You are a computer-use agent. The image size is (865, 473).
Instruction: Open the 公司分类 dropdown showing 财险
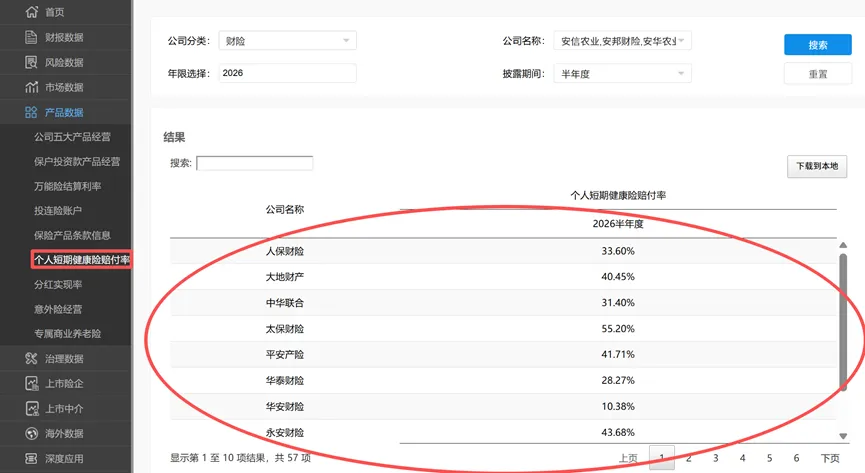[287, 41]
